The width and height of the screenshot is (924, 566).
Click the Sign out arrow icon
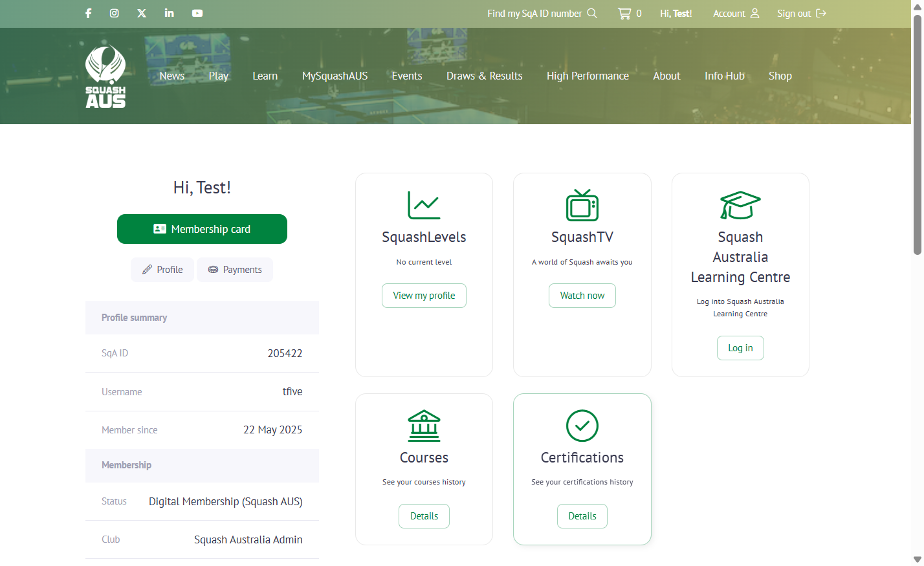tap(821, 13)
